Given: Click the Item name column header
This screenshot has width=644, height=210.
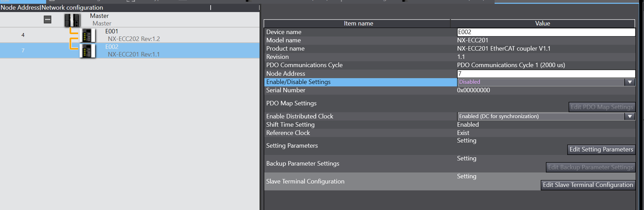Looking at the screenshot, I should (x=358, y=23).
